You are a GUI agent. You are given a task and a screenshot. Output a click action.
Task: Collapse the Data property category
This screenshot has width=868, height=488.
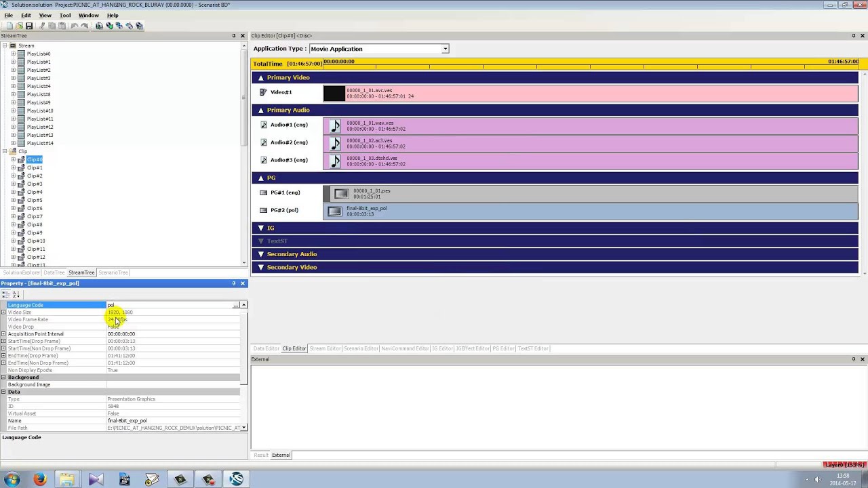(3, 392)
